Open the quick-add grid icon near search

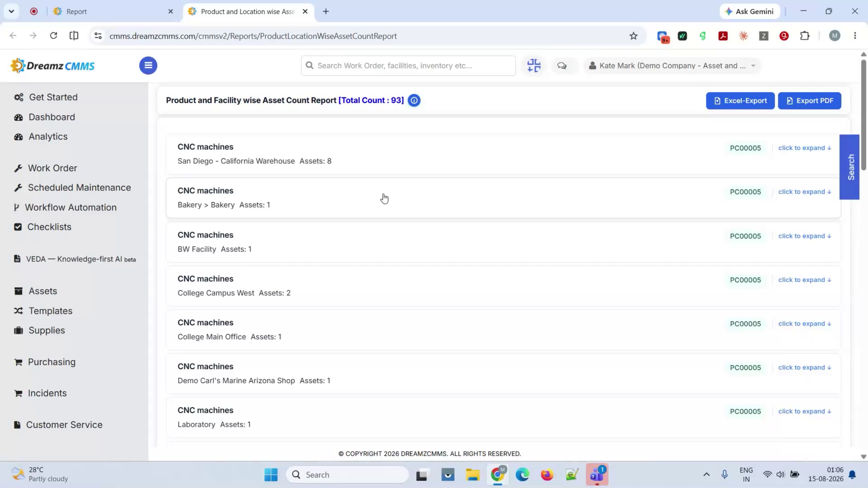[534, 65]
